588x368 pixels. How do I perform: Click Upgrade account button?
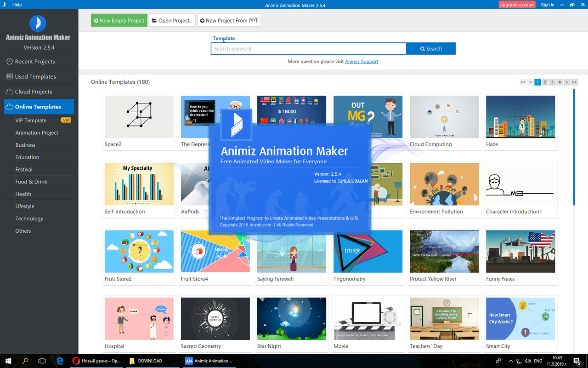(x=517, y=5)
